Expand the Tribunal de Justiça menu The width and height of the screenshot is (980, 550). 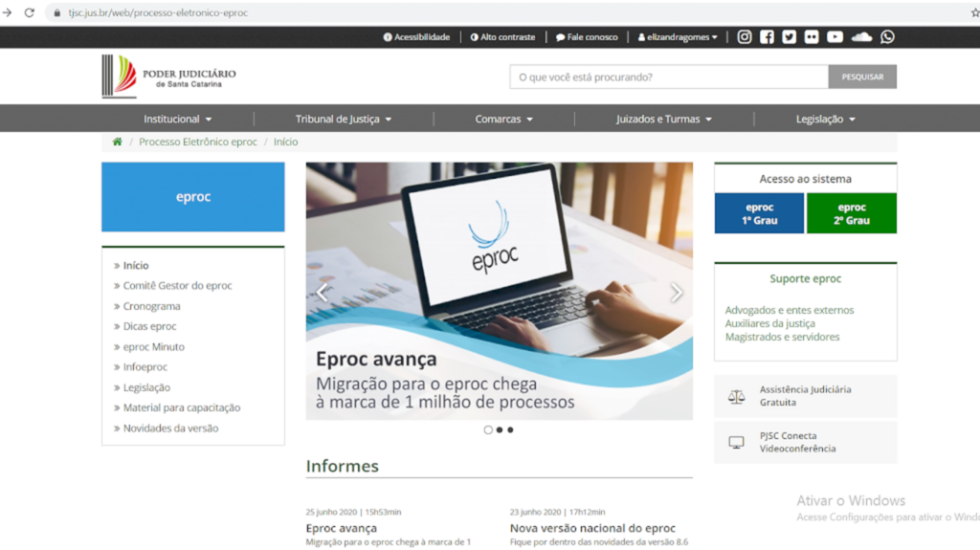344,119
